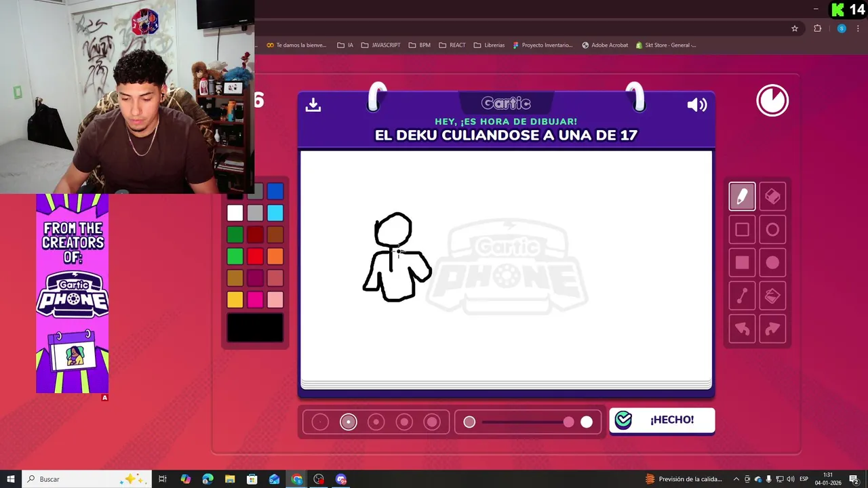Open the IA bookmarks folder
This screenshot has width=868, height=488.
(345, 45)
